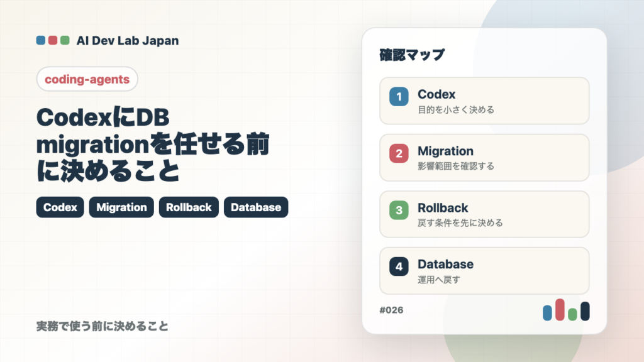Click the dark number 4 badge
The width and height of the screenshot is (644, 362).
[399, 266]
